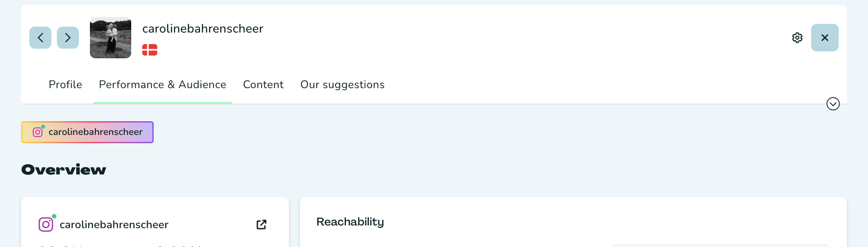Select the Performance & Audience tab
The height and width of the screenshot is (247, 868).
[x=162, y=85]
